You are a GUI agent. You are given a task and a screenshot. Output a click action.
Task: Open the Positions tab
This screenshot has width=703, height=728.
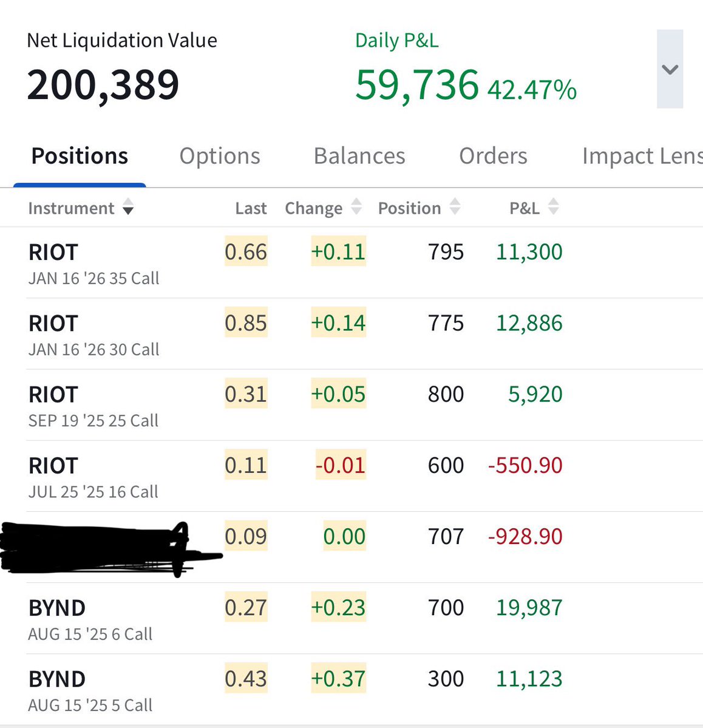click(x=80, y=156)
